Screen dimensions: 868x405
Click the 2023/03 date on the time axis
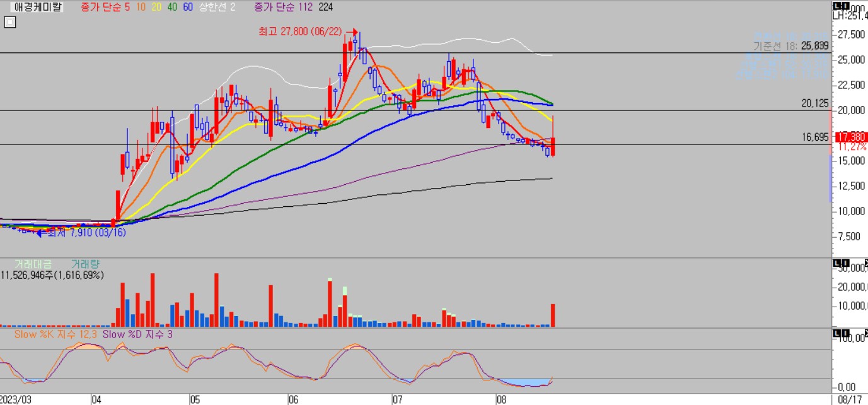coord(15,400)
